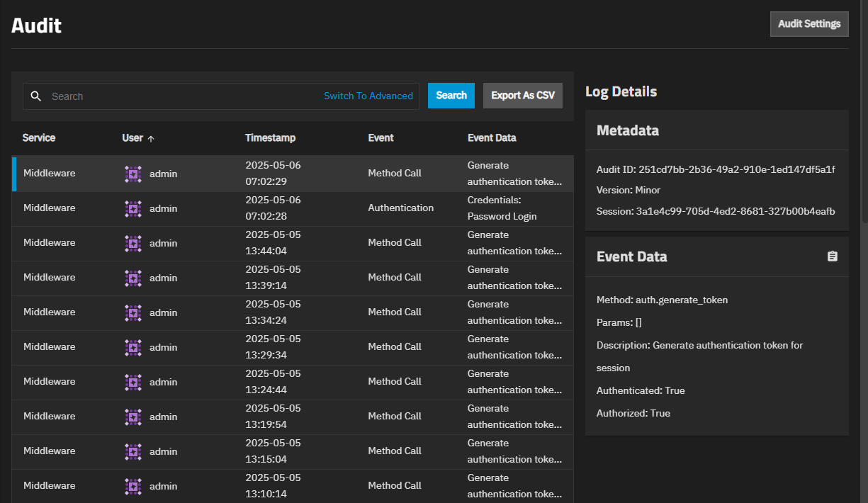This screenshot has height=503, width=868.
Task: Copy Event Data with clipboard icon
Action: click(x=833, y=256)
